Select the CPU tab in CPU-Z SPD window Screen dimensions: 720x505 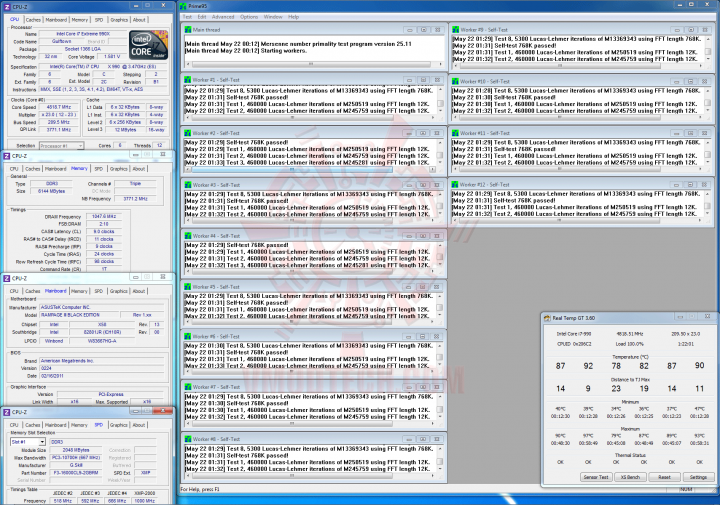[x=14, y=425]
